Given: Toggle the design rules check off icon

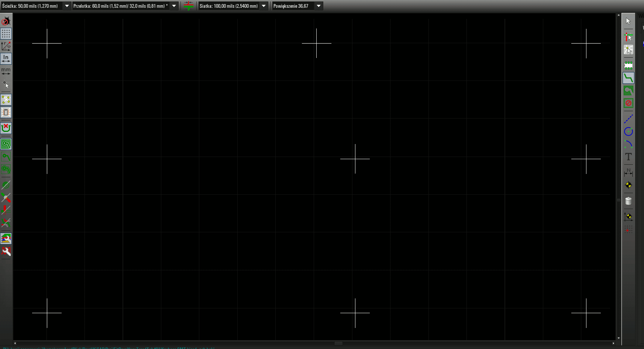Looking at the screenshot, I should 6,21.
